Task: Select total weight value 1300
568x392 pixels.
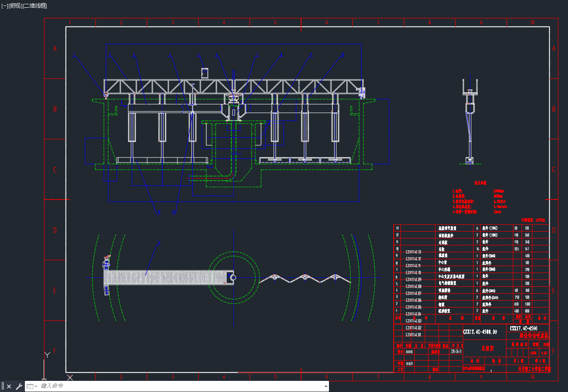Action: click(528, 304)
